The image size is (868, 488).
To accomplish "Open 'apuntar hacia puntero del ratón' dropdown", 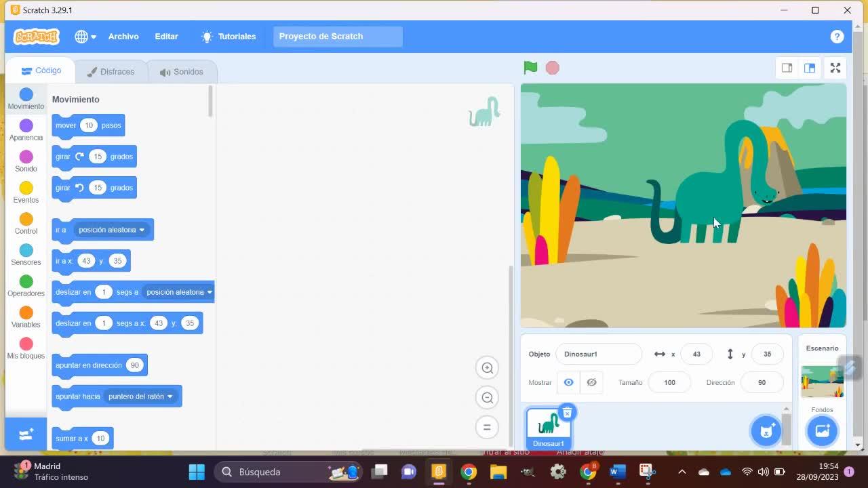I will click(x=141, y=396).
